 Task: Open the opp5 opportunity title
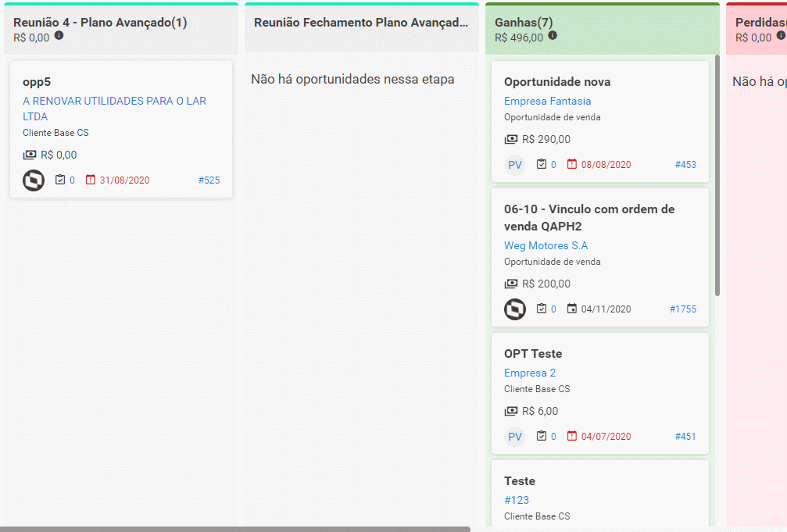37,82
